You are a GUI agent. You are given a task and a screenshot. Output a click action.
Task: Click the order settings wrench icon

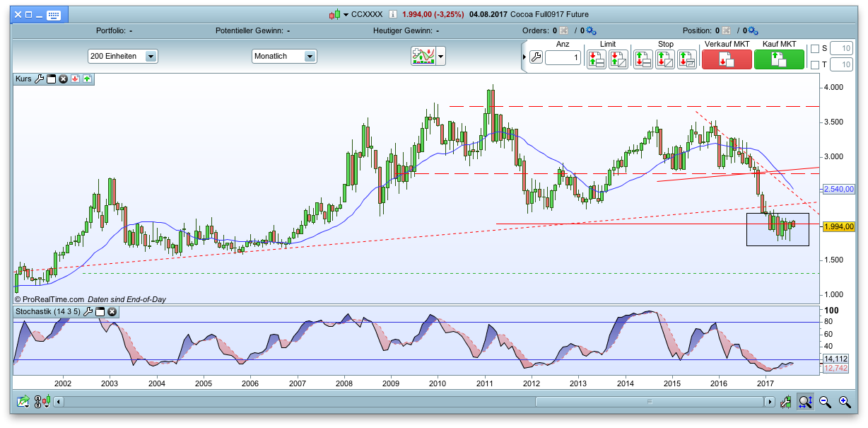point(536,58)
